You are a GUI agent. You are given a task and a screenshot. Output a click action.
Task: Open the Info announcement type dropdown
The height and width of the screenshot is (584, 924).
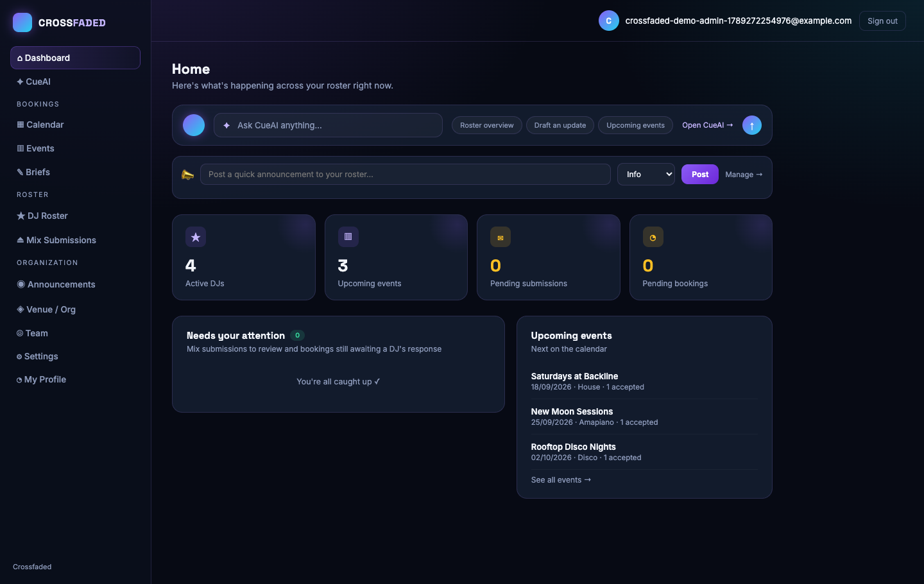[x=646, y=174]
